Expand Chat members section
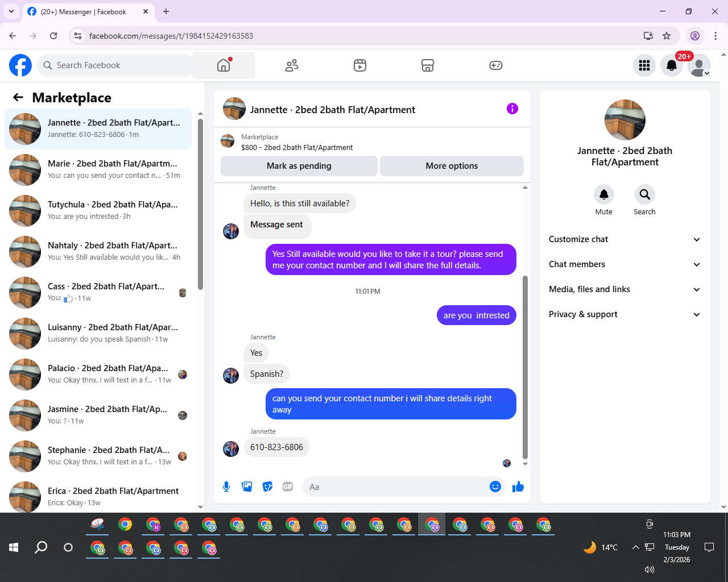The width and height of the screenshot is (728, 582). point(624,264)
